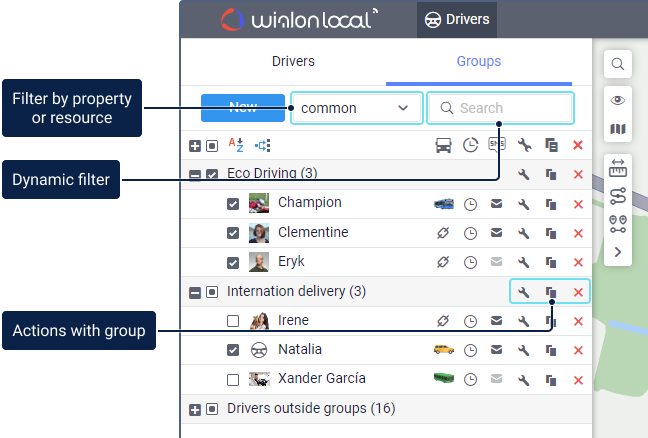Uncheck the Natalia driver checkbox
Viewport: 648px width, 438px height.
pos(233,351)
